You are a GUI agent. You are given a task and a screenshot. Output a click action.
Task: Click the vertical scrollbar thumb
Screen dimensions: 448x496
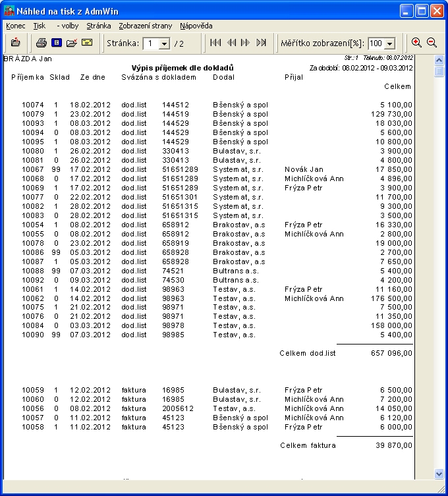coord(439,72)
